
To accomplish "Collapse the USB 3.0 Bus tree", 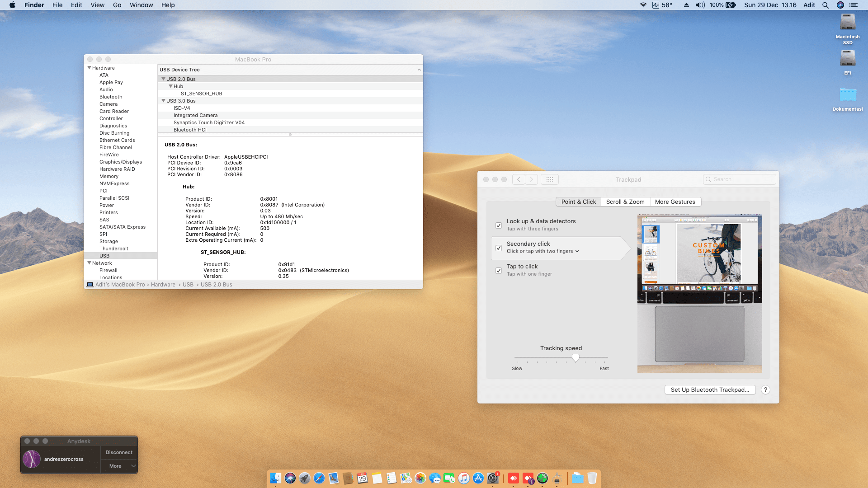I will click(163, 101).
